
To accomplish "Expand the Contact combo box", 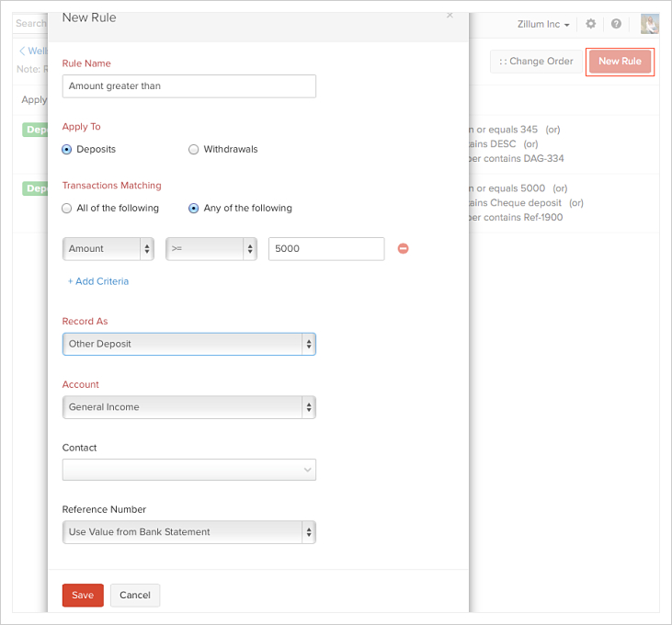I will click(189, 470).
